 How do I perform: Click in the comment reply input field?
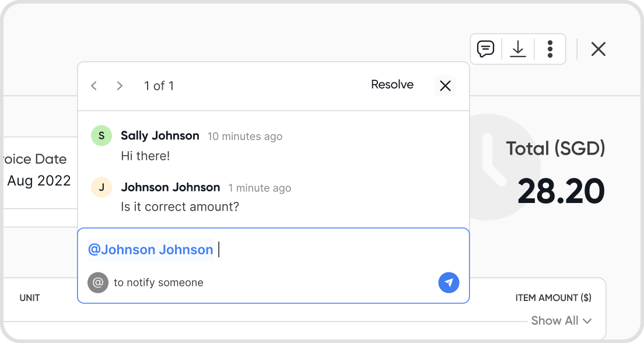338,250
